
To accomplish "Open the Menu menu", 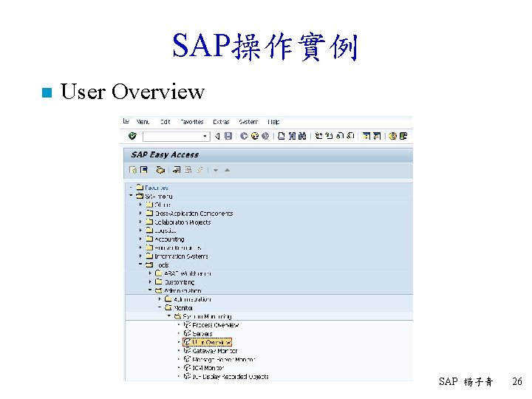I will click(x=143, y=122).
